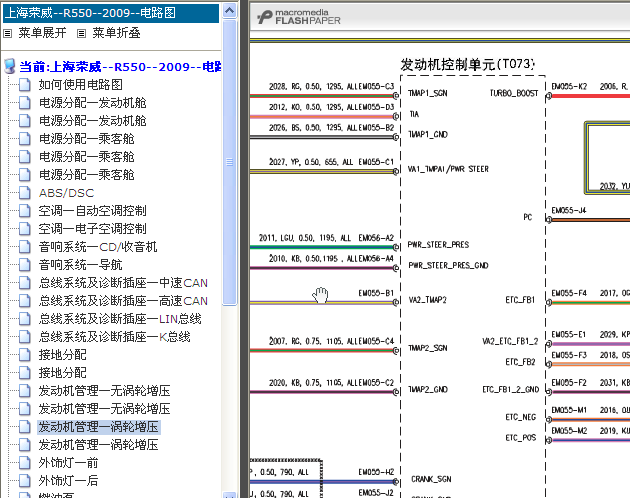Click page icon beside 中速CAN entry
The height and width of the screenshot is (498, 630).
(25, 283)
